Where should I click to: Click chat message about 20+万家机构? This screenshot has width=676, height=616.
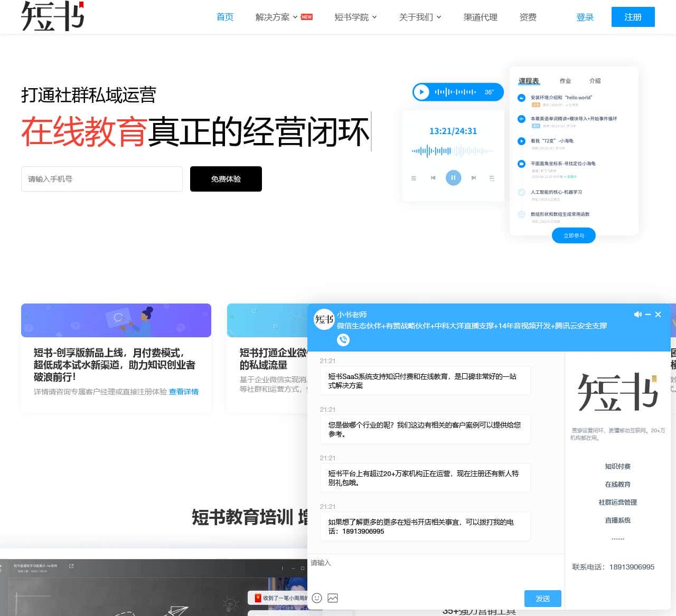tap(425, 478)
